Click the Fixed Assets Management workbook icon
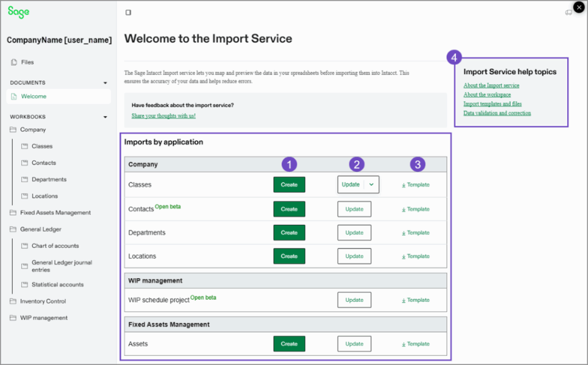 (x=12, y=212)
